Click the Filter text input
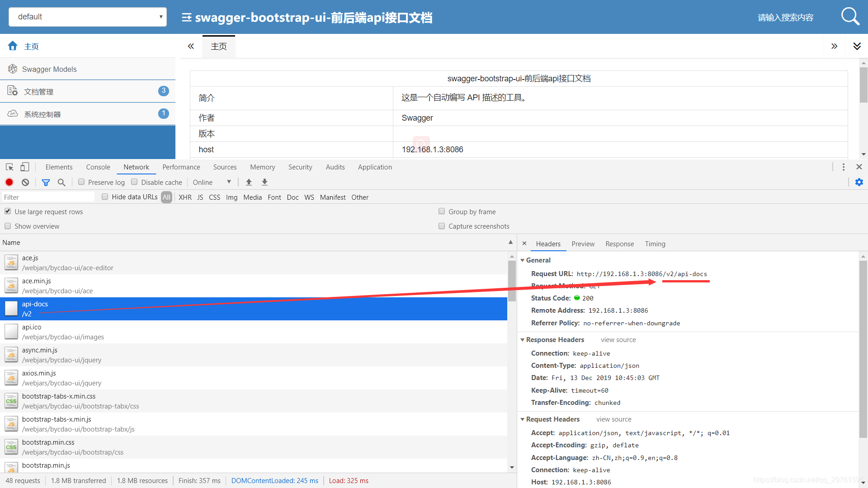This screenshot has height=488, width=868. pyautogui.click(x=48, y=197)
